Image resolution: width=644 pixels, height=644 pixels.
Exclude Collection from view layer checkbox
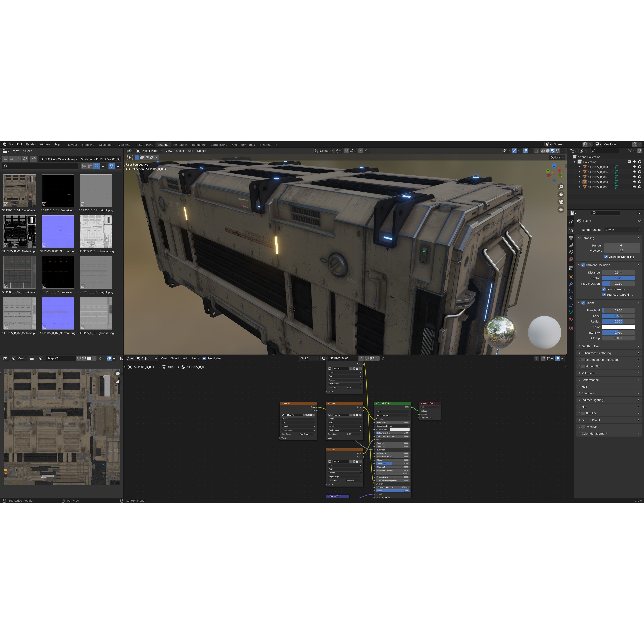629,162
